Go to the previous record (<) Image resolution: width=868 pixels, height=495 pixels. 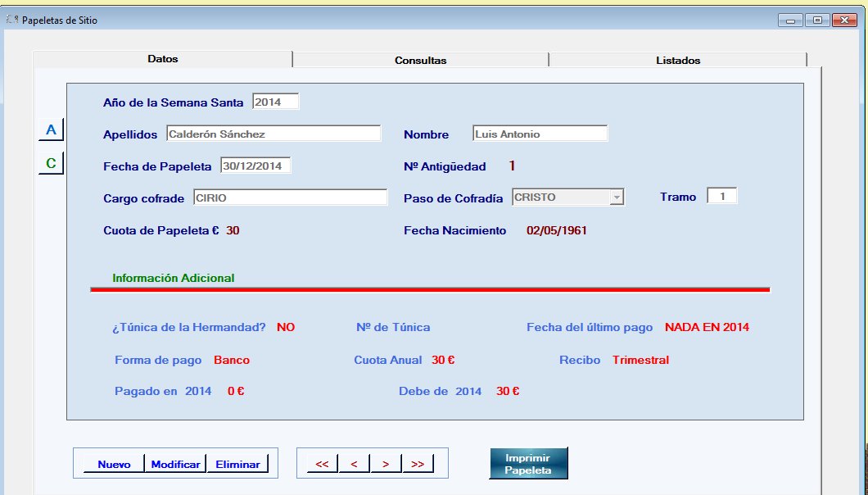pos(354,464)
